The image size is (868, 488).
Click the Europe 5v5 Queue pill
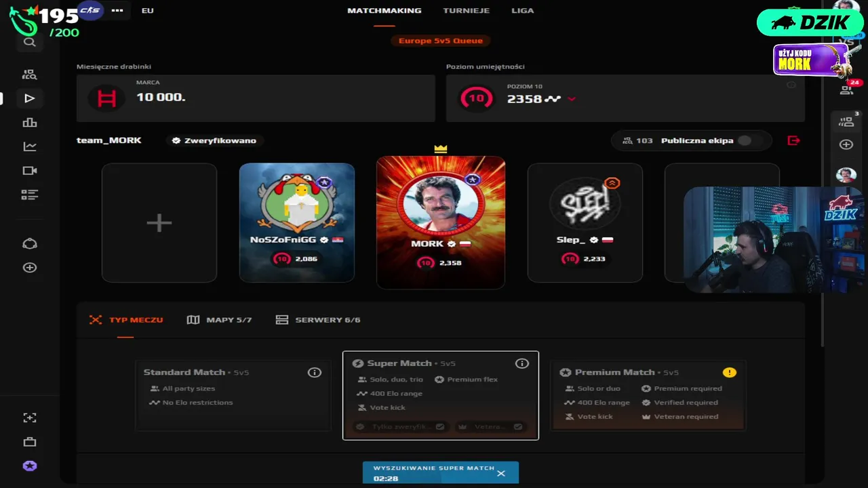click(x=441, y=41)
